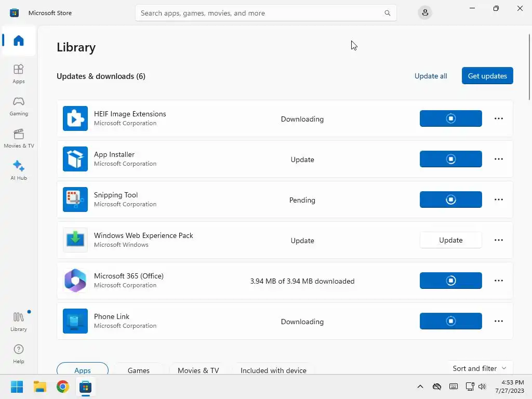This screenshot has width=532, height=399.
Task: Open the user account profile icon
Action: point(425,13)
